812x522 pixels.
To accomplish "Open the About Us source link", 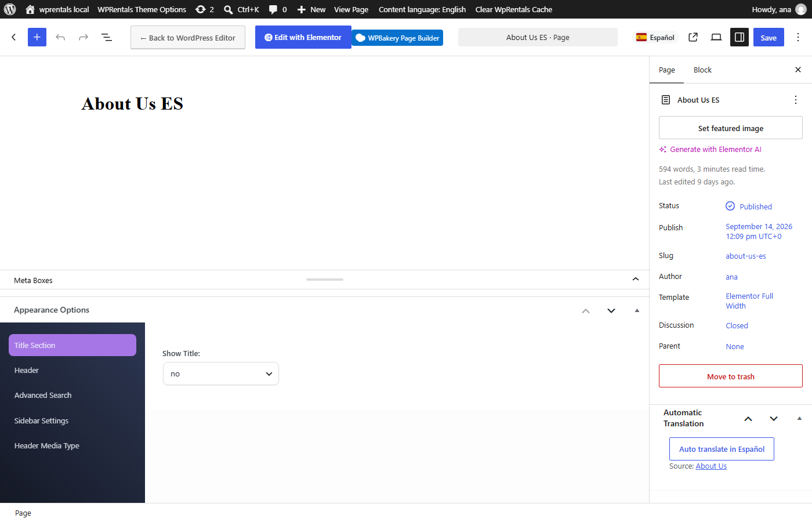I will tap(711, 466).
